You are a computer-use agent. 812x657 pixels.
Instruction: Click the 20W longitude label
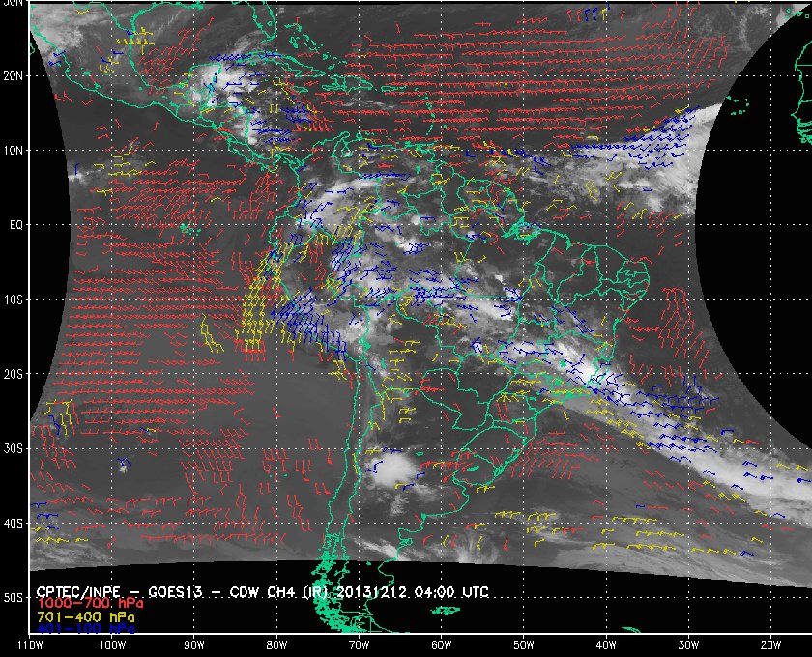(x=770, y=645)
